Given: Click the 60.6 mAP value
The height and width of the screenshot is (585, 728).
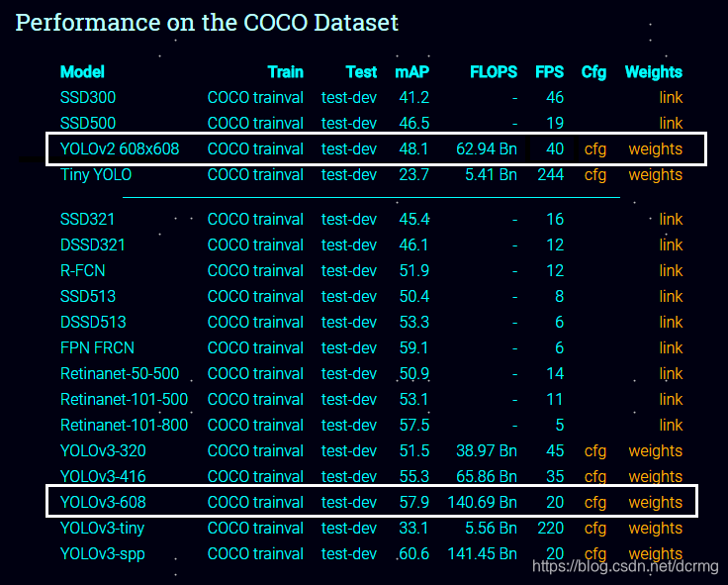Looking at the screenshot, I should click(414, 554).
